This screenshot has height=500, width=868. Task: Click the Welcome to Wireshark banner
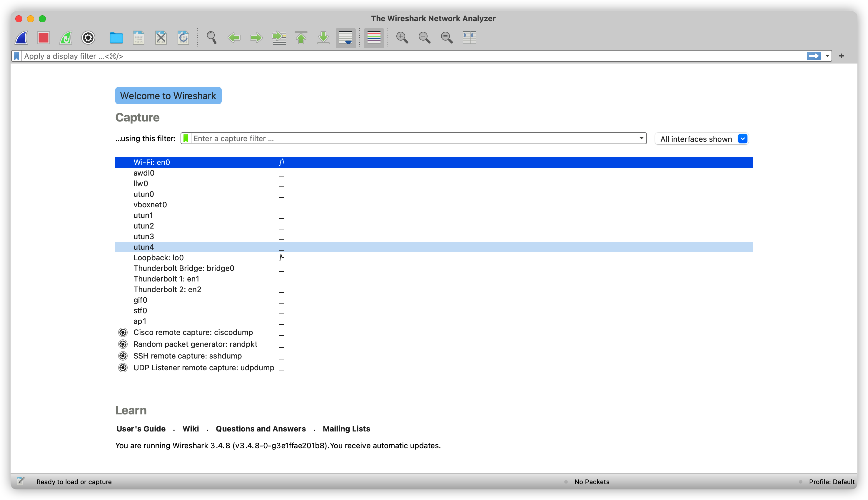point(168,96)
